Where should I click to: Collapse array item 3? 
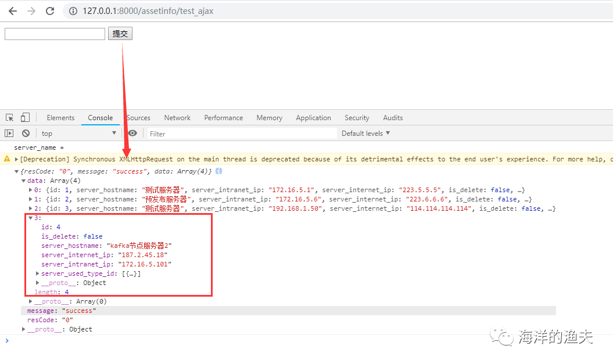30,218
